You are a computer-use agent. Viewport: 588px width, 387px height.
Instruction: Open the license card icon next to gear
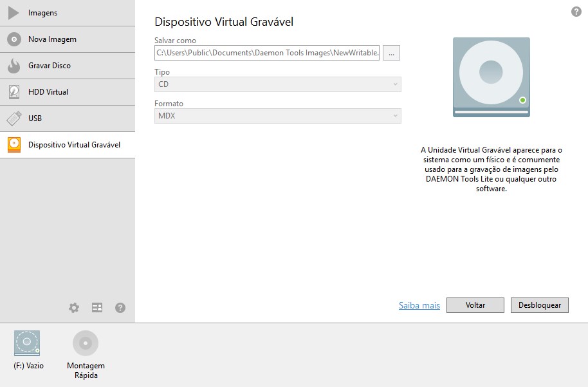tap(97, 308)
